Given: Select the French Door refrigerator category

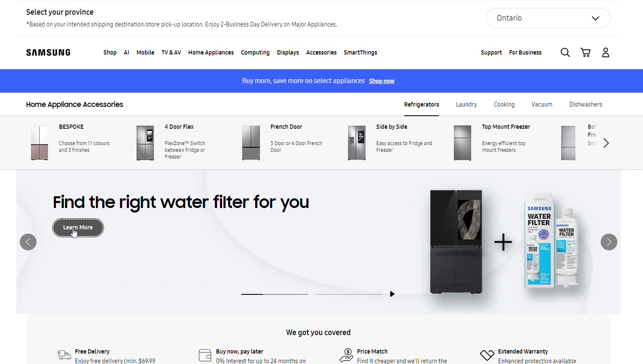Looking at the screenshot, I should 286,127.
